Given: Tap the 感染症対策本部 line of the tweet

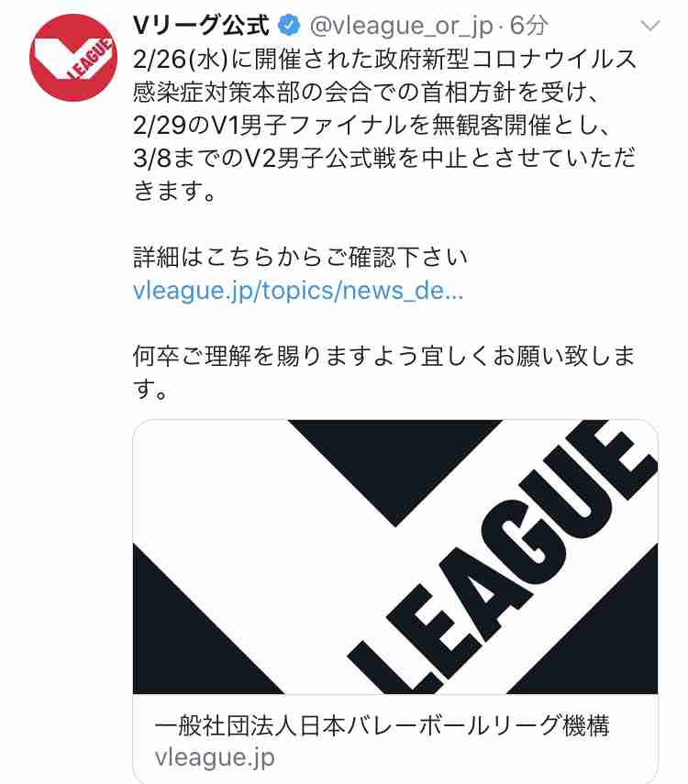Looking at the screenshot, I should pos(366,93).
